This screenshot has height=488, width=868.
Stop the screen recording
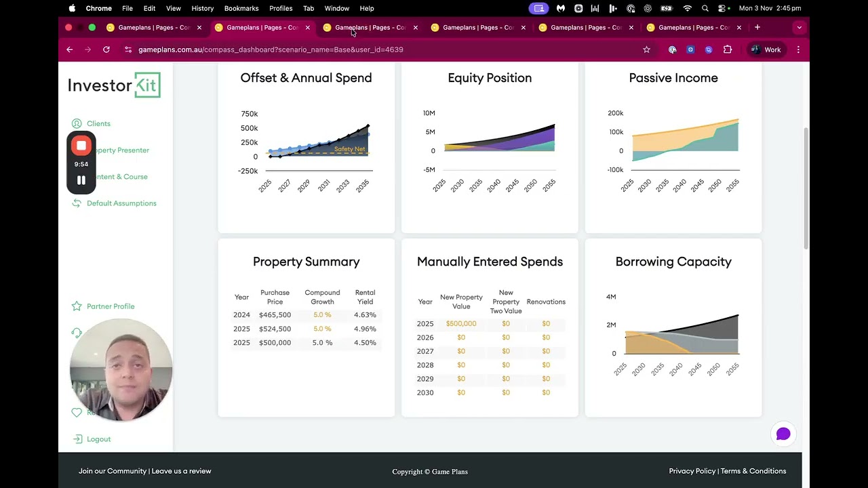(81, 145)
